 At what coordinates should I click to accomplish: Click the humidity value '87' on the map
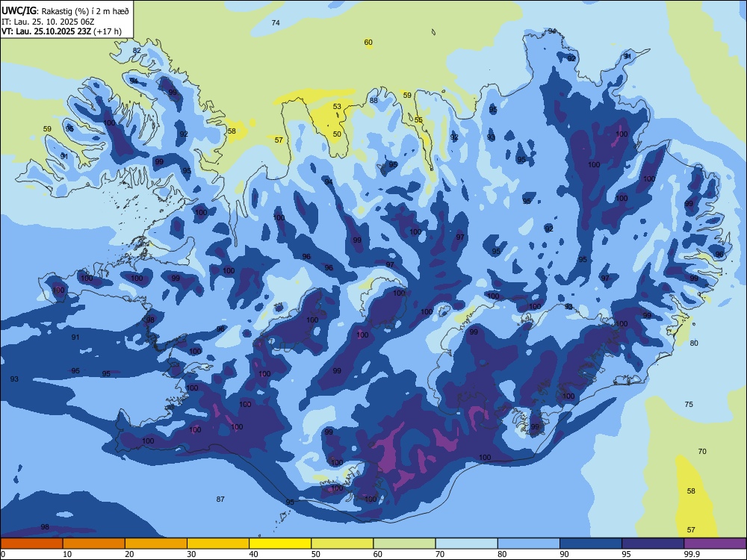click(220, 499)
